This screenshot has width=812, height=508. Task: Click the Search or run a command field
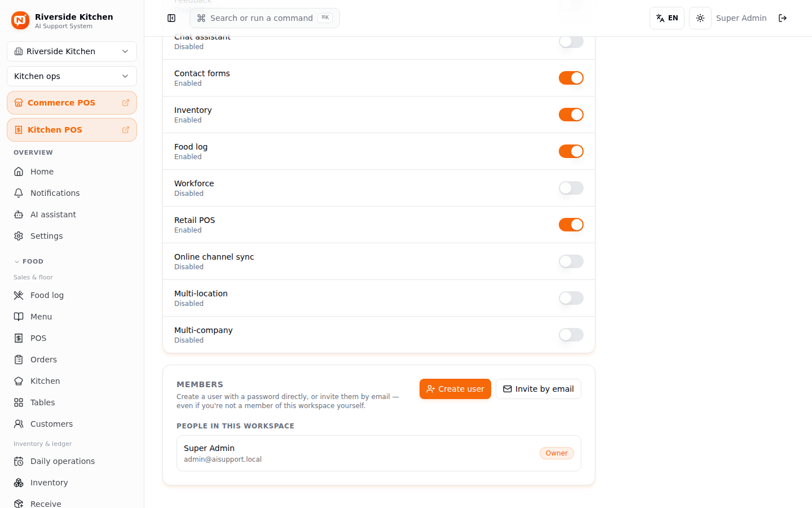pos(264,18)
